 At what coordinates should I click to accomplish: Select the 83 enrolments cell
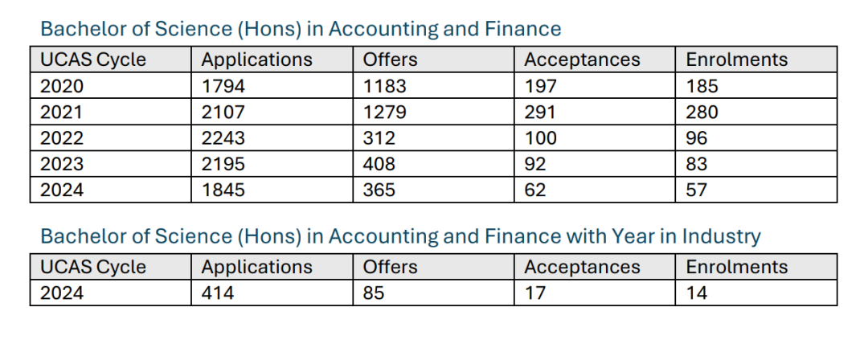(x=756, y=164)
